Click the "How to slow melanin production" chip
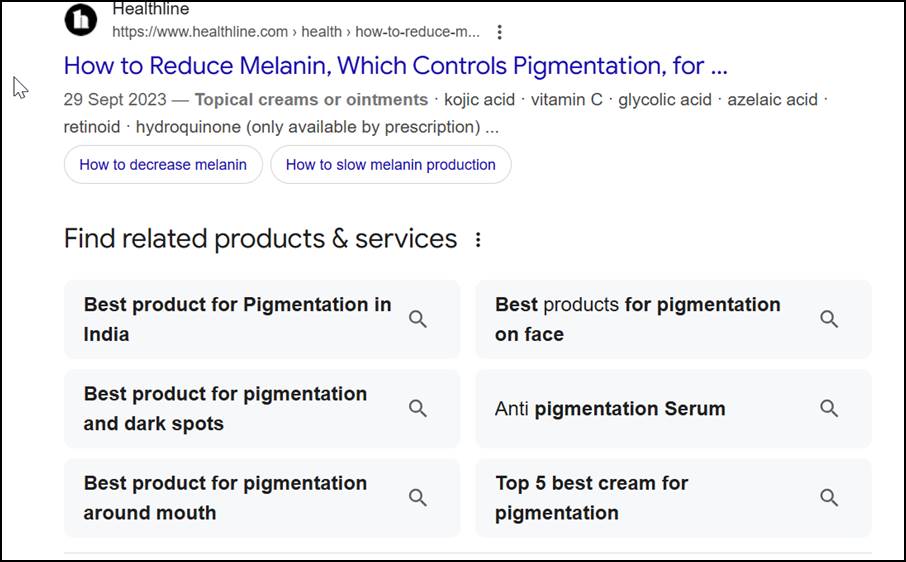Screen dimensions: 906x562 coord(390,165)
